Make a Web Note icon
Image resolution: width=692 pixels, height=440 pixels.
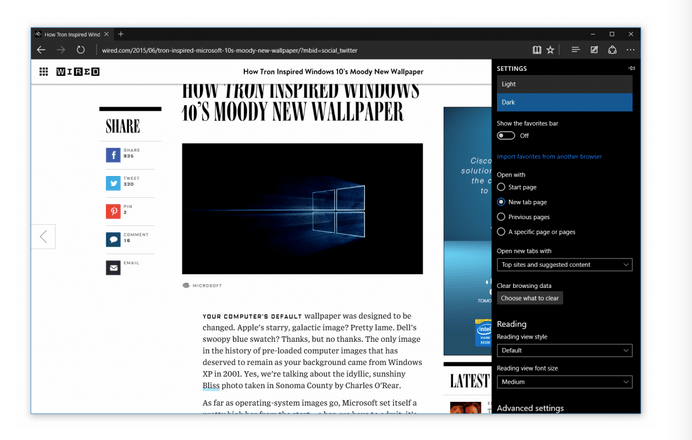594,50
